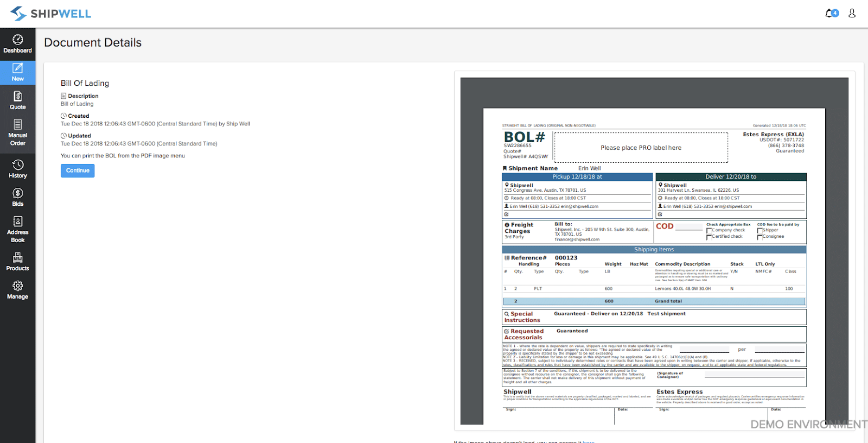This screenshot has width=868, height=443.
Task: Open the user profile icon
Action: pos(852,14)
